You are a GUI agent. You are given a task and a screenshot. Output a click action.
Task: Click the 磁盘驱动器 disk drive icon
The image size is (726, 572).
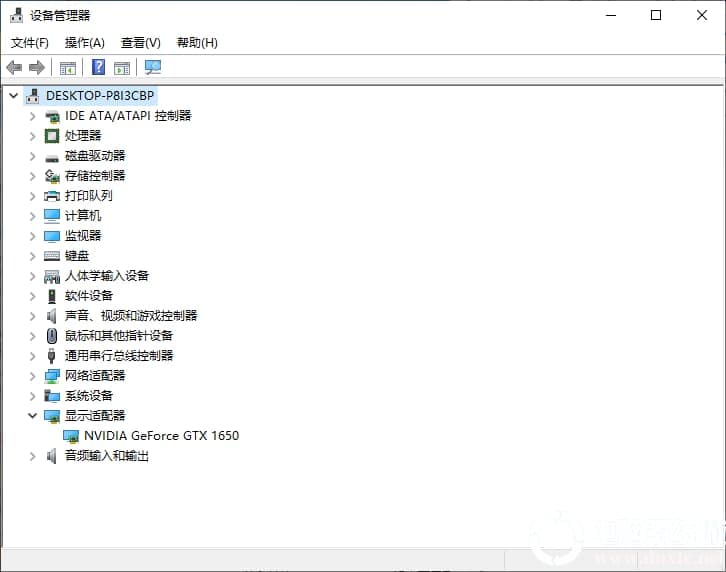click(x=52, y=158)
